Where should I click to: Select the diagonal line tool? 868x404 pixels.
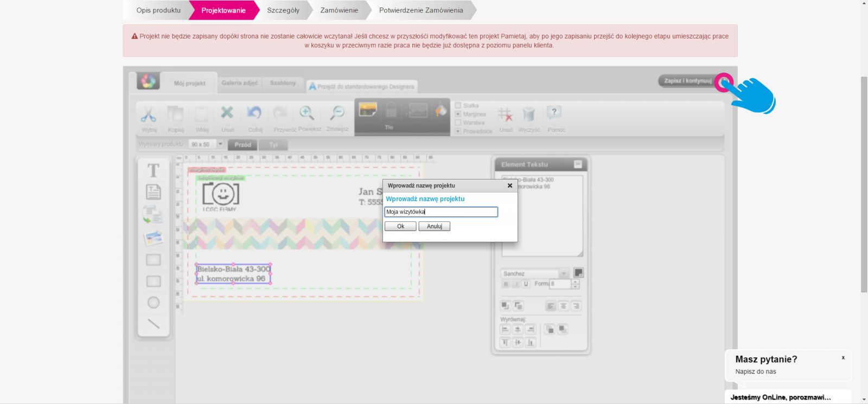(154, 324)
